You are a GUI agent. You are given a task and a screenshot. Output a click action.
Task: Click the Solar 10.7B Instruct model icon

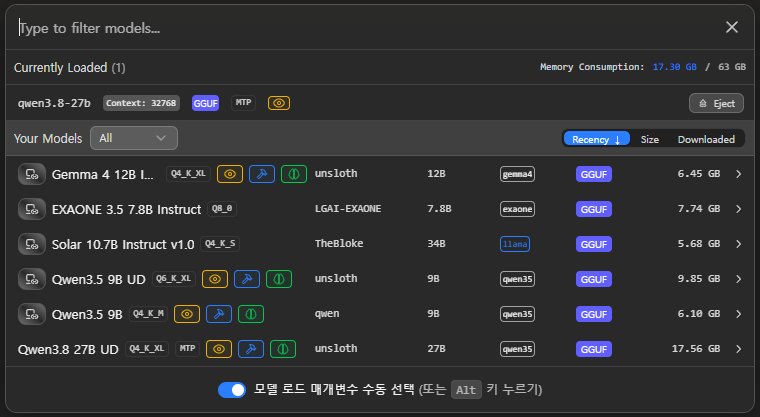pyautogui.click(x=32, y=244)
